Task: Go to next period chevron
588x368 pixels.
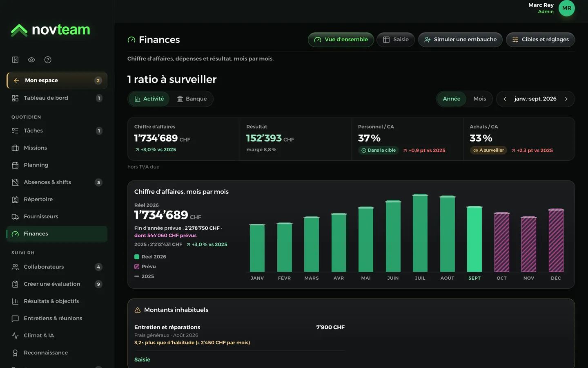Action: 566,99
